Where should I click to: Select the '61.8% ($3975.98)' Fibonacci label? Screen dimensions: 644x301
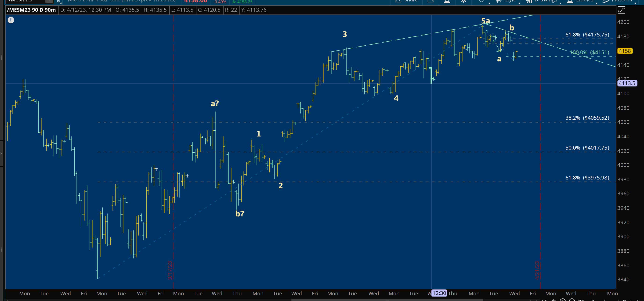click(587, 178)
